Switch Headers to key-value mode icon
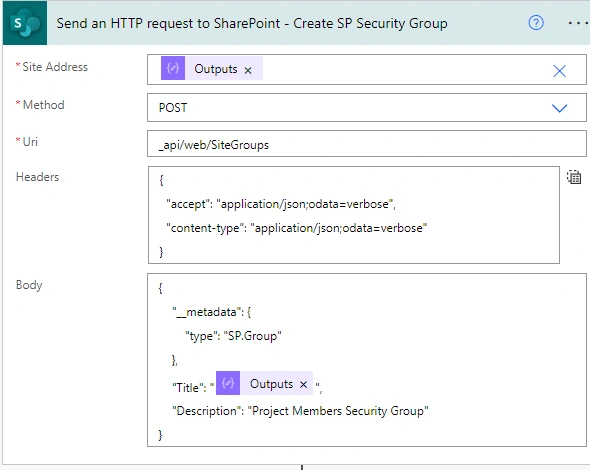 tap(574, 177)
